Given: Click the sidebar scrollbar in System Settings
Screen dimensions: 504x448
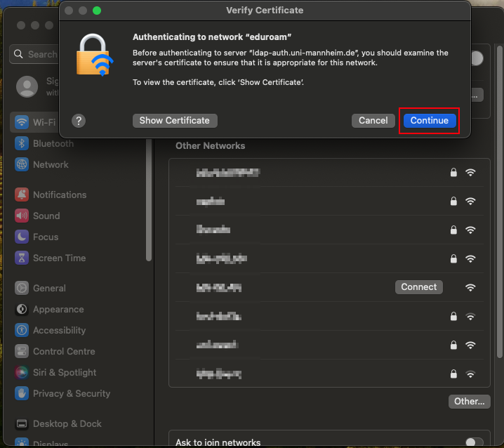Looking at the screenshot, I should click(x=149, y=200).
